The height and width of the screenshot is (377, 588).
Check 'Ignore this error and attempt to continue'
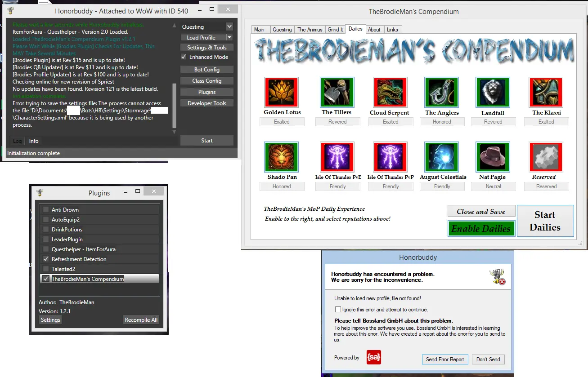(338, 310)
